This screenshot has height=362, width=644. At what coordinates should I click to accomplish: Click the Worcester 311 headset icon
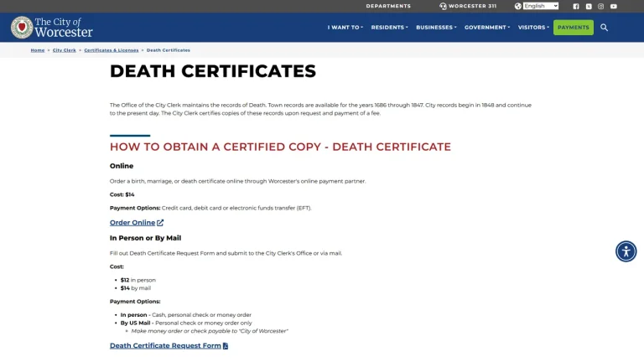(443, 6)
